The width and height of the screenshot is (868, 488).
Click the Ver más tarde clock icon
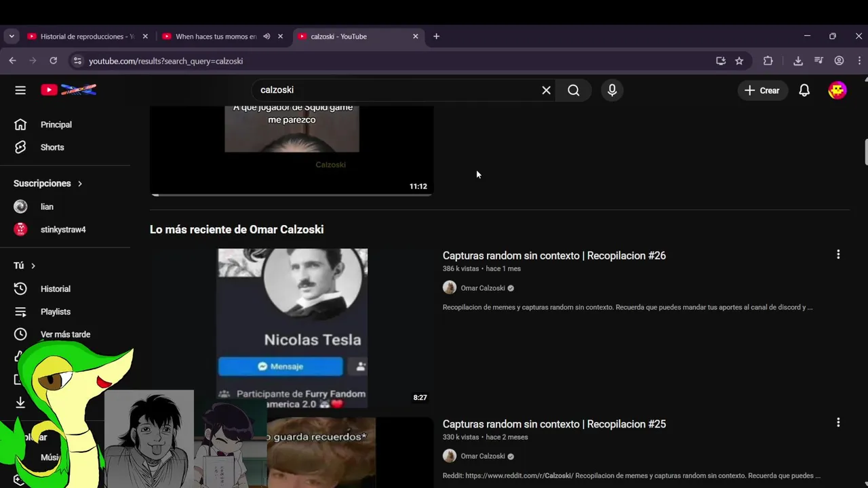[20, 334]
